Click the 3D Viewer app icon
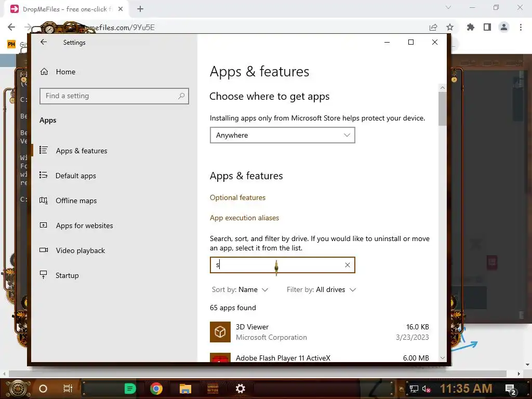 (220, 332)
